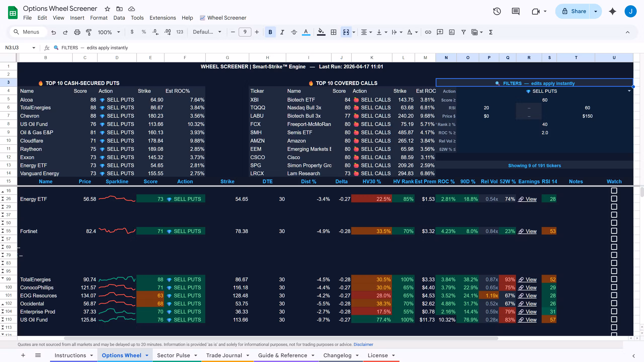Open the Disclaimer link

[363, 344]
